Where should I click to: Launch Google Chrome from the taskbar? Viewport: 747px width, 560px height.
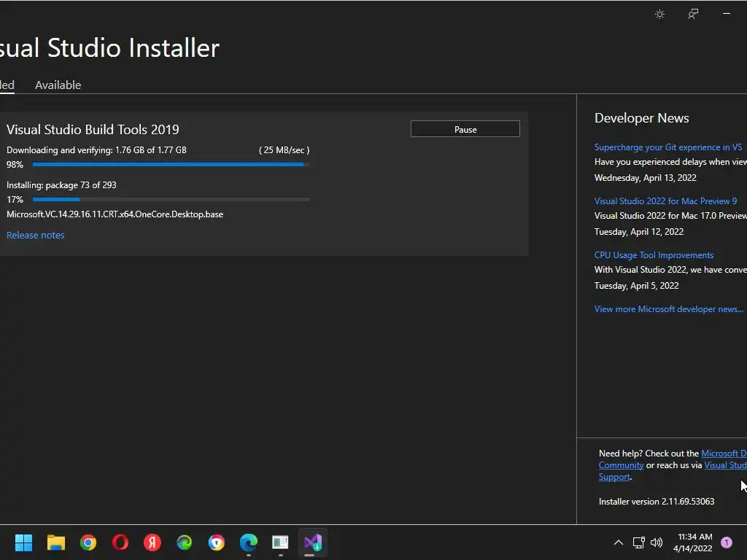tap(88, 542)
